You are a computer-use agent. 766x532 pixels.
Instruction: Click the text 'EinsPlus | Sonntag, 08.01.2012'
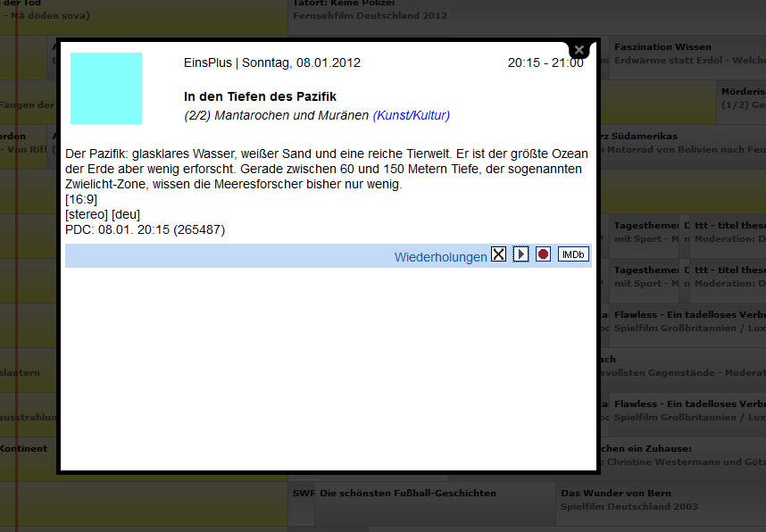[272, 63]
